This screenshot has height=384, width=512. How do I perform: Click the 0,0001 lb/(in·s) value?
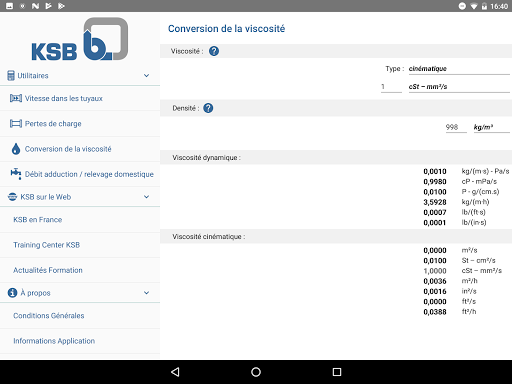point(435,223)
